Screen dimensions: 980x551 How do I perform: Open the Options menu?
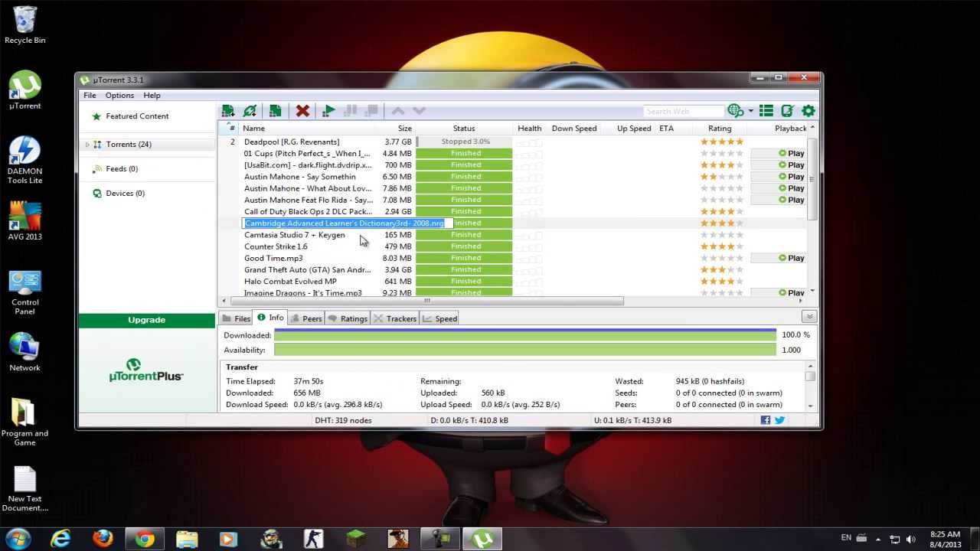point(119,95)
